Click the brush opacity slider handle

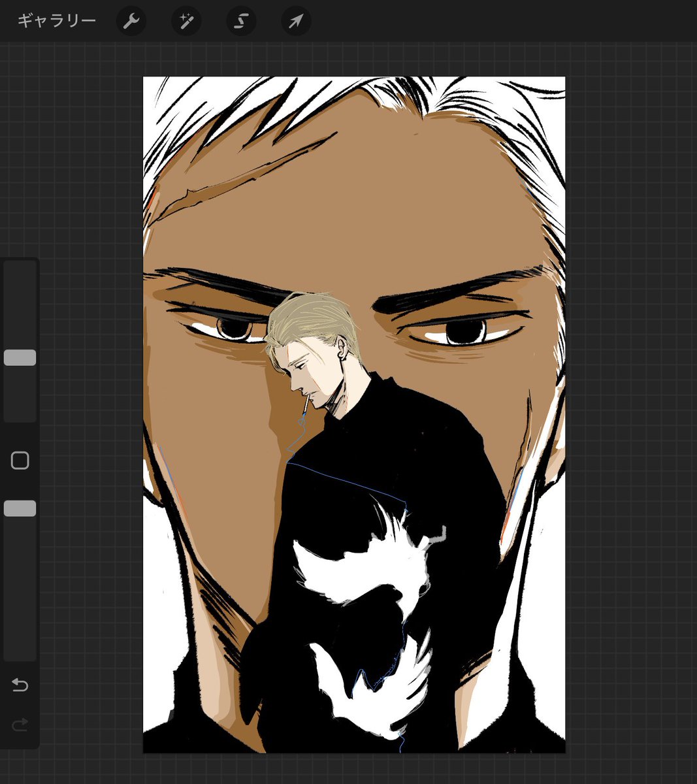click(20, 508)
